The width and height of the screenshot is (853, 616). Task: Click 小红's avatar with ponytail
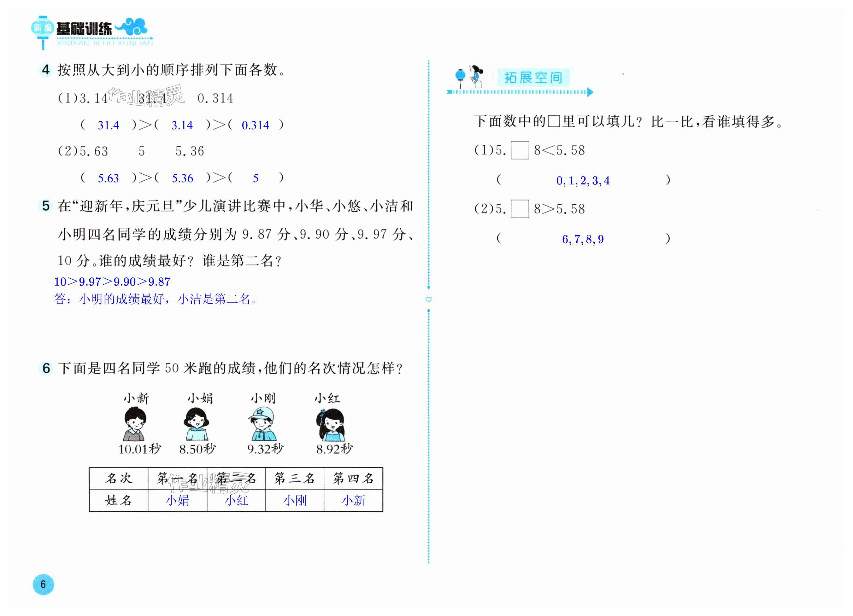coord(331,425)
